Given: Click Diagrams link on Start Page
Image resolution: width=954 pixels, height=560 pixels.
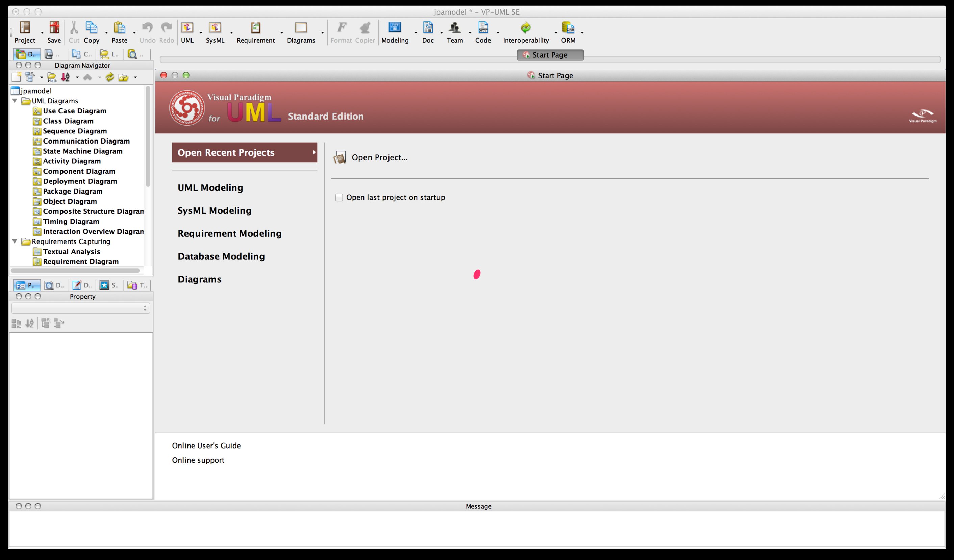Looking at the screenshot, I should 200,279.
